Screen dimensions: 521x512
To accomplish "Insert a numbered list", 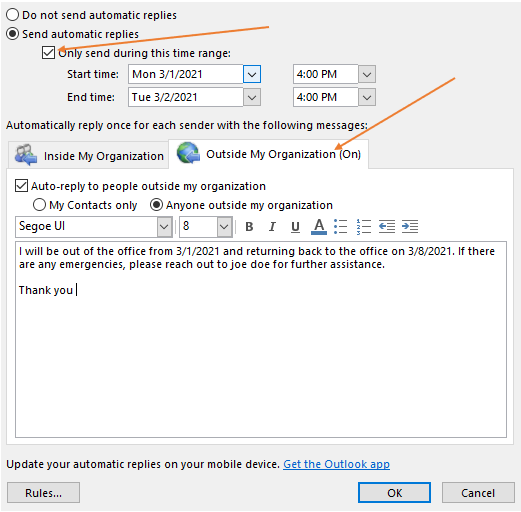I will 363,227.
